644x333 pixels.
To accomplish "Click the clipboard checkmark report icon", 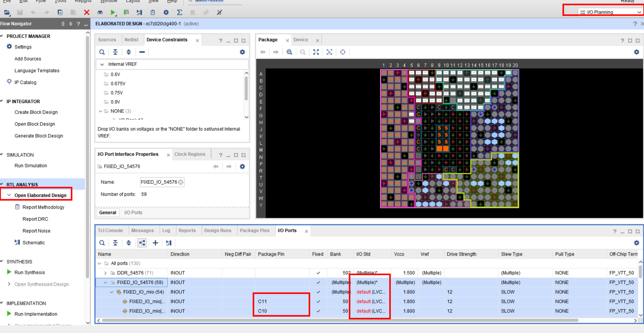I will [x=153, y=12].
